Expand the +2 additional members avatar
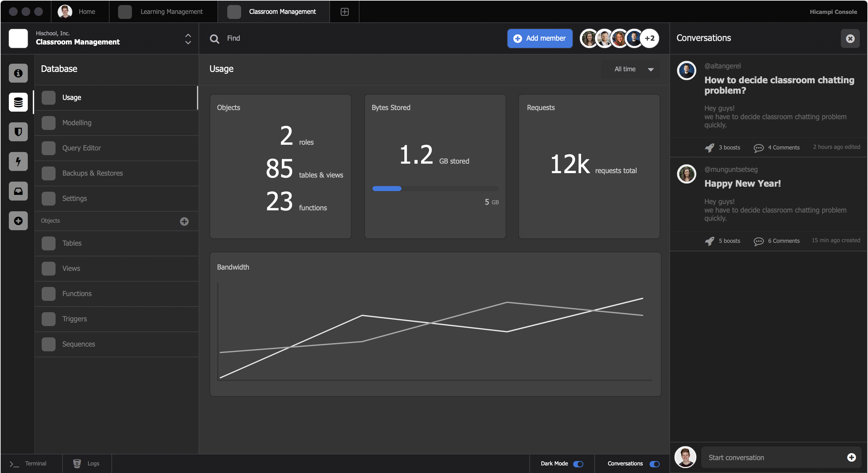This screenshot has width=868, height=473. pos(649,38)
